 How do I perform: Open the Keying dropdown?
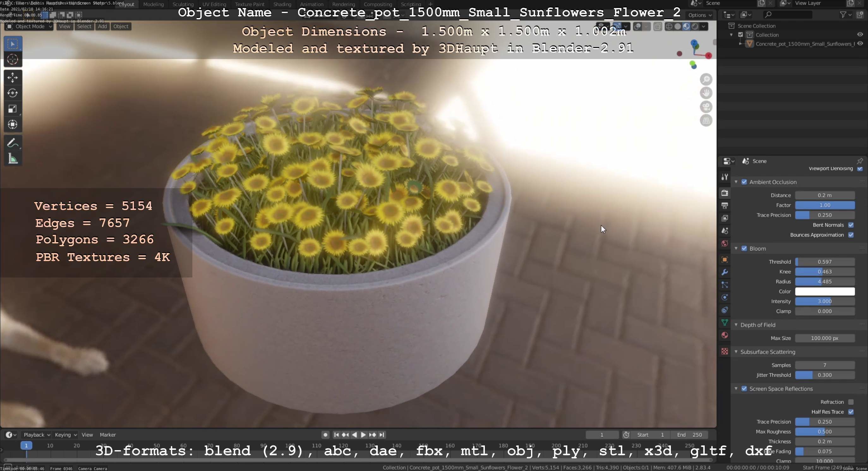(66, 435)
